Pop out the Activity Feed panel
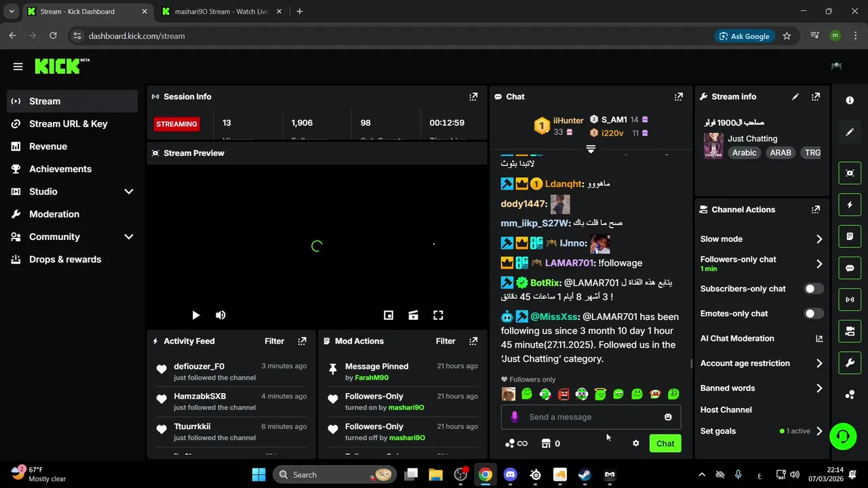868x488 pixels. [x=302, y=341]
